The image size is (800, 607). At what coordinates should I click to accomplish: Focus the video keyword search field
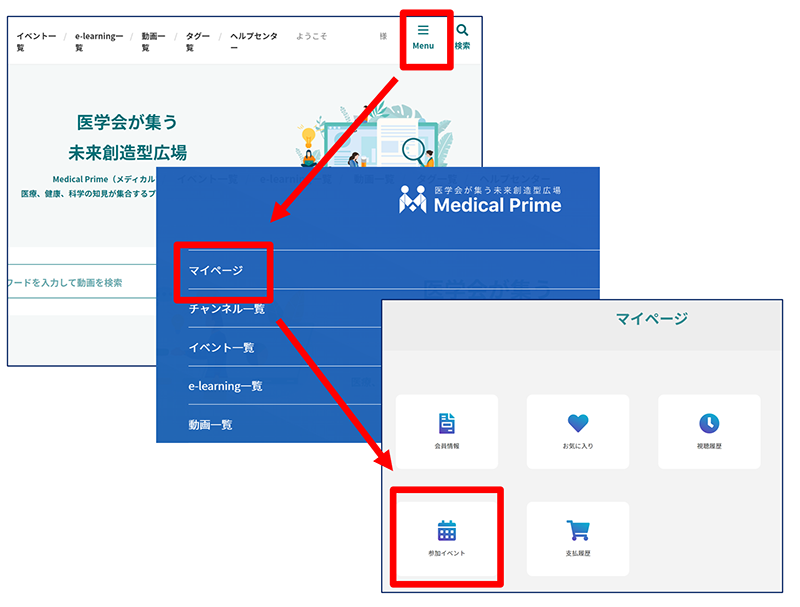pyautogui.click(x=80, y=283)
